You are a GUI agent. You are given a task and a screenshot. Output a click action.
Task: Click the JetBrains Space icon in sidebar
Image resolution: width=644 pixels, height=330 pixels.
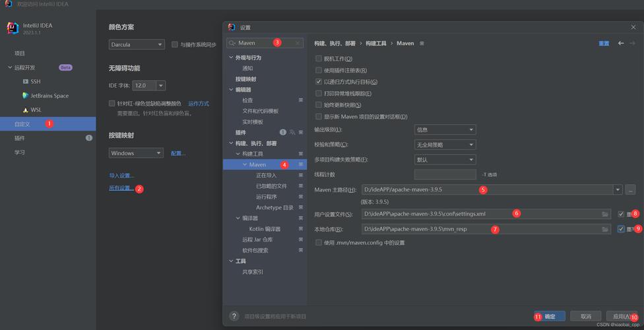pos(26,95)
